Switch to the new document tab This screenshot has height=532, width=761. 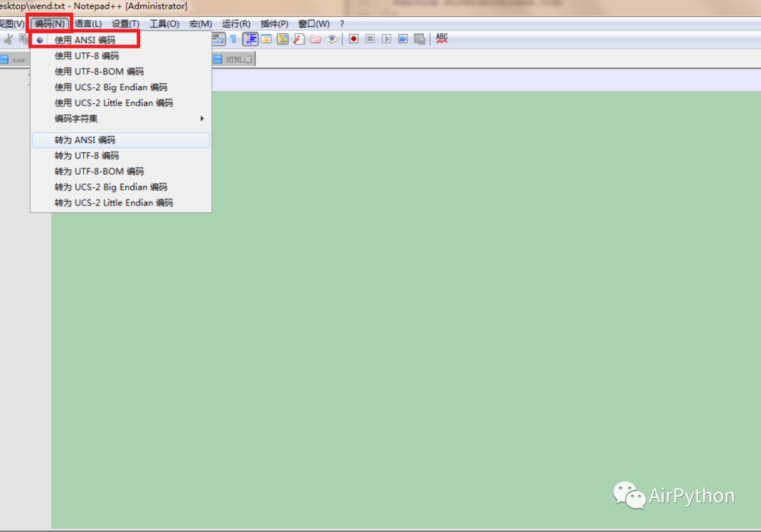coord(15,60)
